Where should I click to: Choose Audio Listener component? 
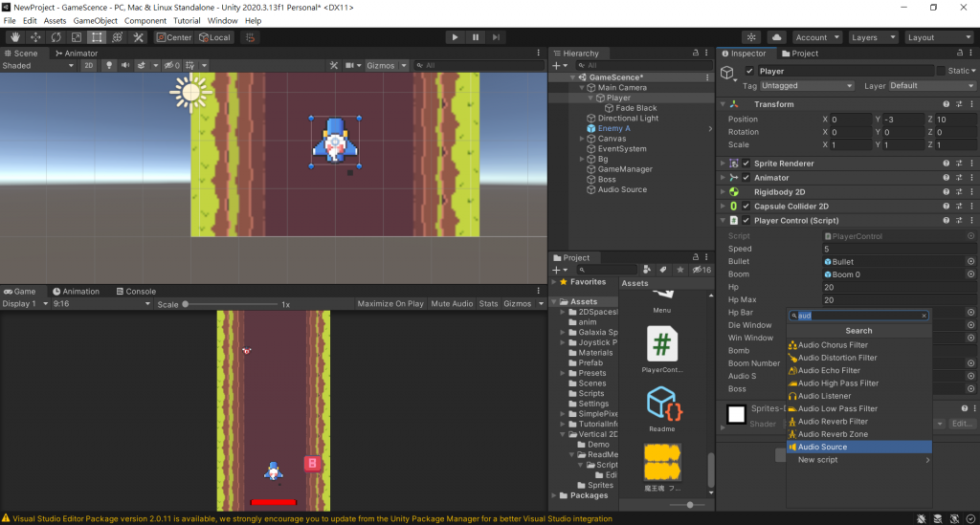point(858,396)
